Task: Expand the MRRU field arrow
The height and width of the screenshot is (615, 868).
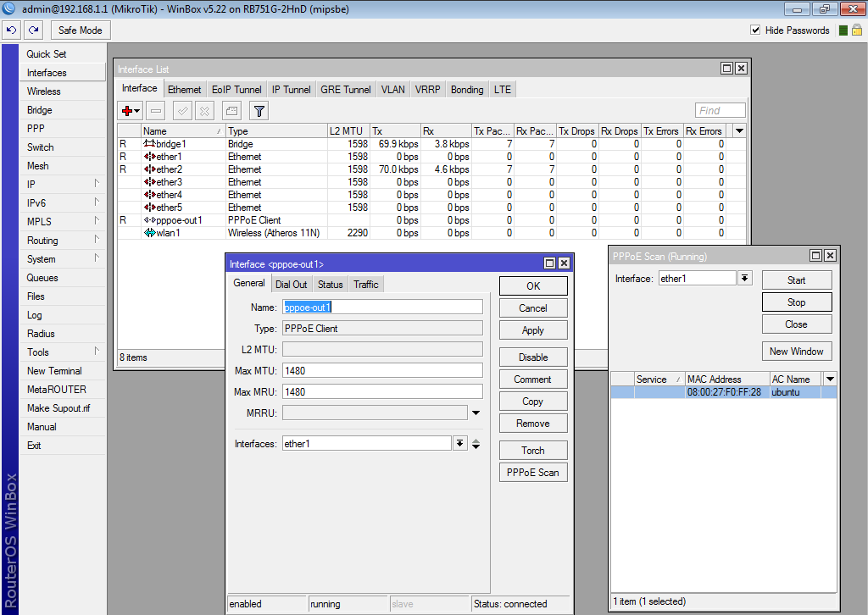Action: point(476,413)
